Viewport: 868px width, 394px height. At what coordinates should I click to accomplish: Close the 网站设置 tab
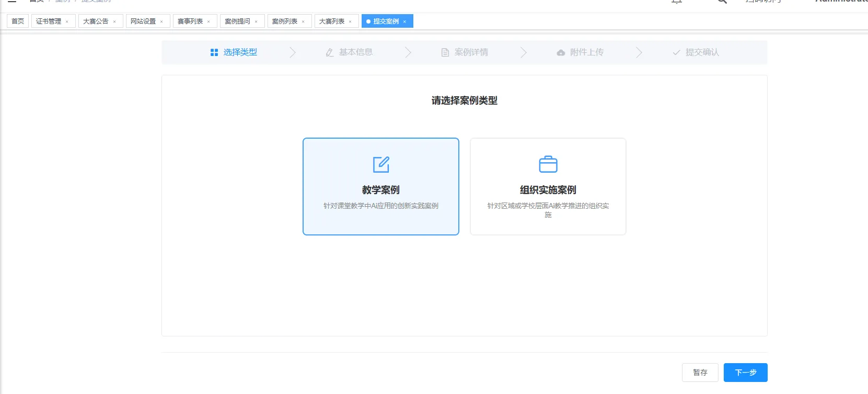click(x=161, y=21)
